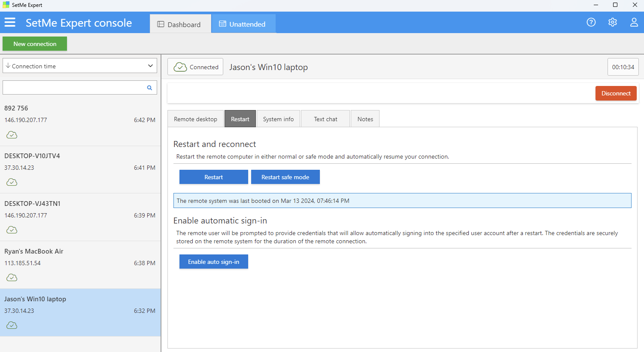
Task: Select the DESKTOP-VJ43TN1 session
Action: [x=80, y=217]
